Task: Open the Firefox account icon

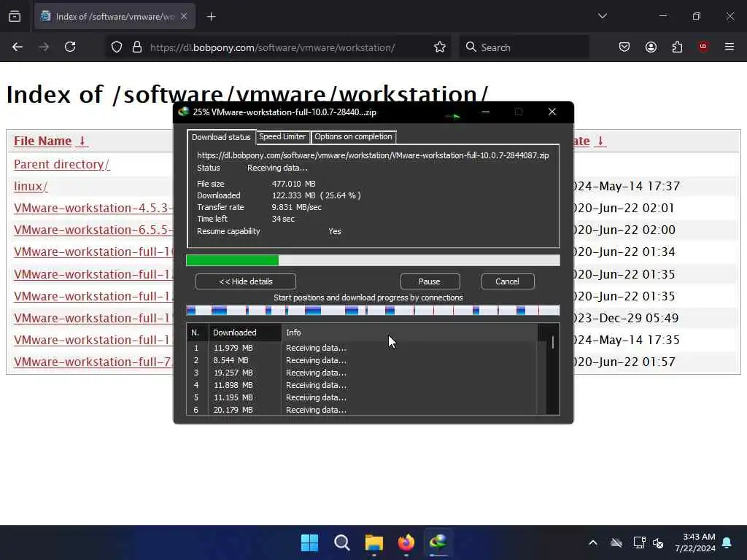Action: point(651,47)
